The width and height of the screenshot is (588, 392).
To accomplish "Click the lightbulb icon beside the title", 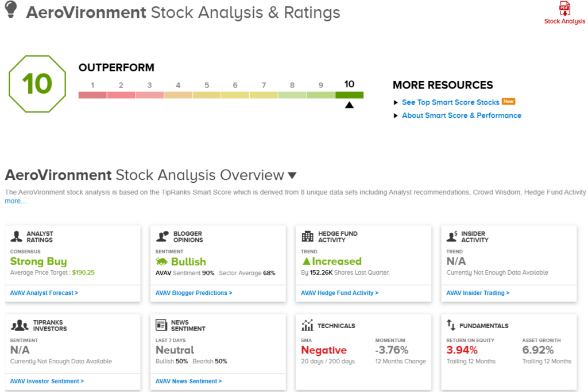I will pos(11,9).
